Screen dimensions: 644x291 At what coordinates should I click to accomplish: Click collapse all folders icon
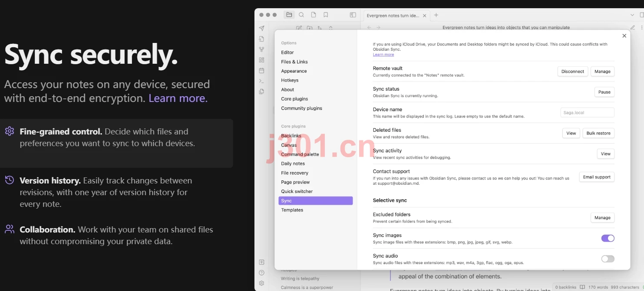(330, 28)
